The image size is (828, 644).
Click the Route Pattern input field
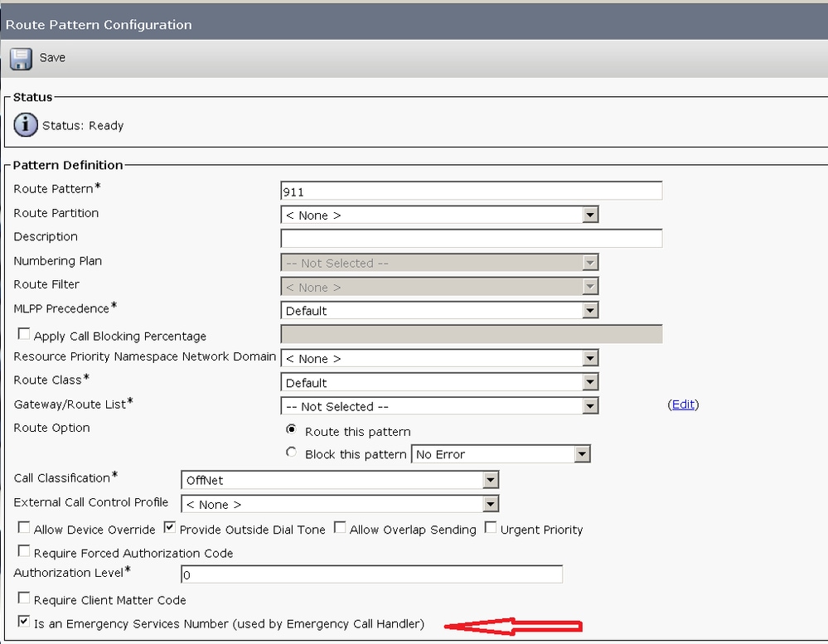472,191
